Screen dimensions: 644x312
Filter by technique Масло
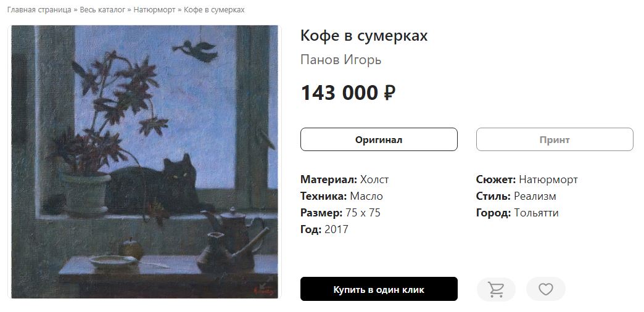pyautogui.click(x=366, y=196)
